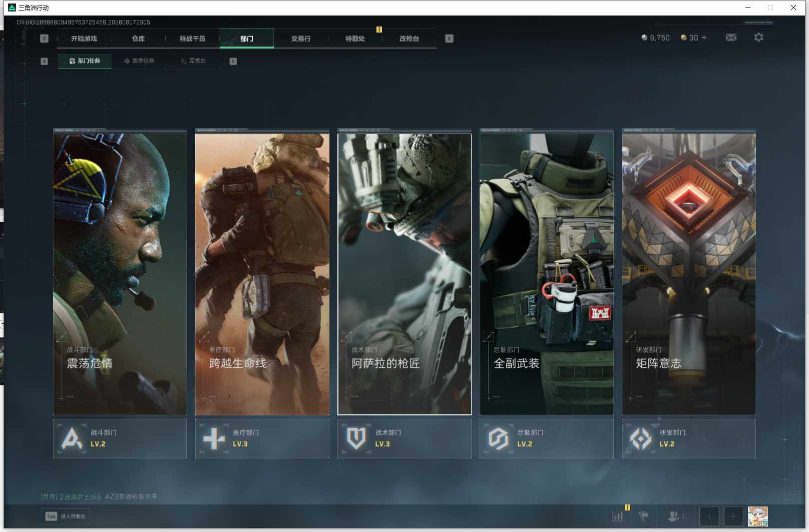Switch to the 仓库 tab

click(x=138, y=39)
